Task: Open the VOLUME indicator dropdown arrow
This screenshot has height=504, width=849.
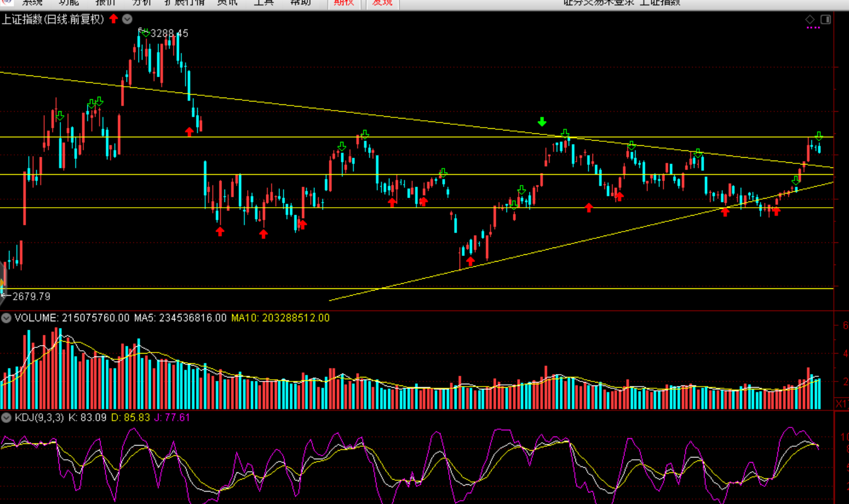Action: point(6,318)
